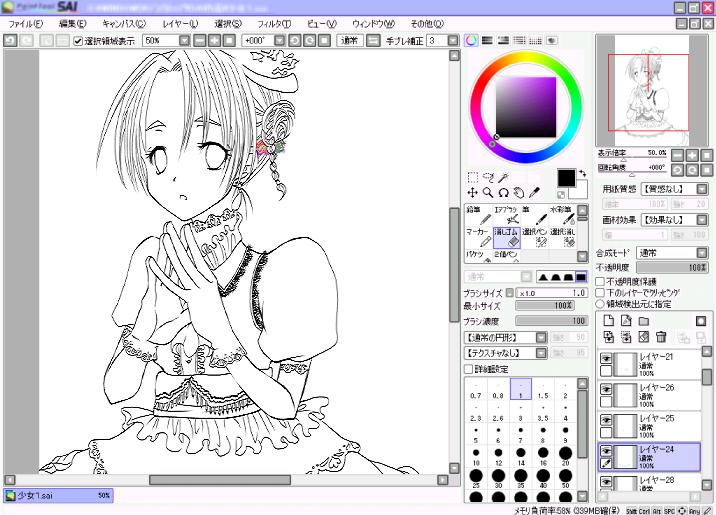716x515 pixels.
Task: Swap foreground and background colors
Action: point(583,173)
